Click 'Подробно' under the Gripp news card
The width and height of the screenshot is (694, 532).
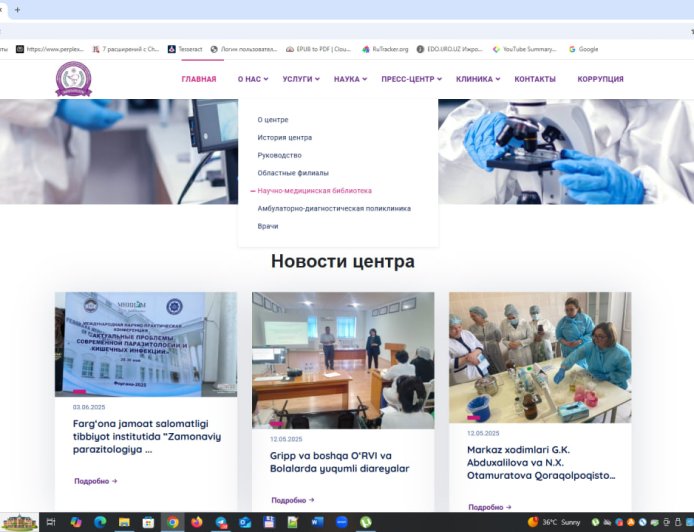point(293,500)
